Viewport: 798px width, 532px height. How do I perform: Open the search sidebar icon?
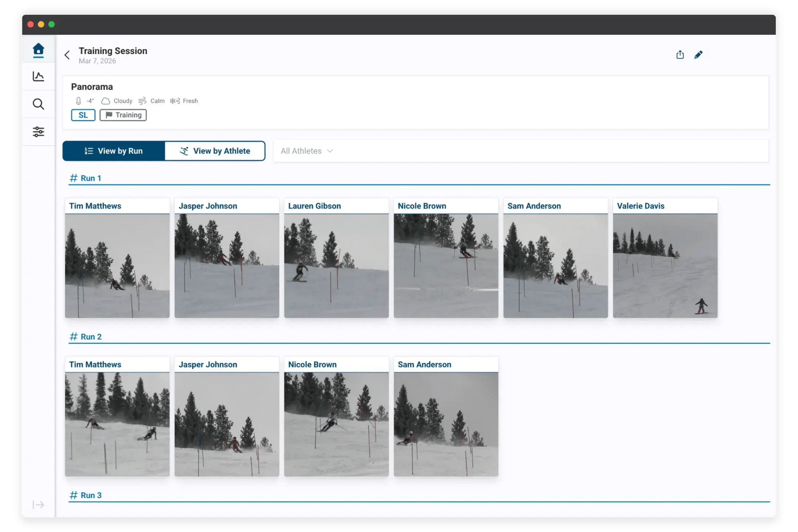click(38, 104)
